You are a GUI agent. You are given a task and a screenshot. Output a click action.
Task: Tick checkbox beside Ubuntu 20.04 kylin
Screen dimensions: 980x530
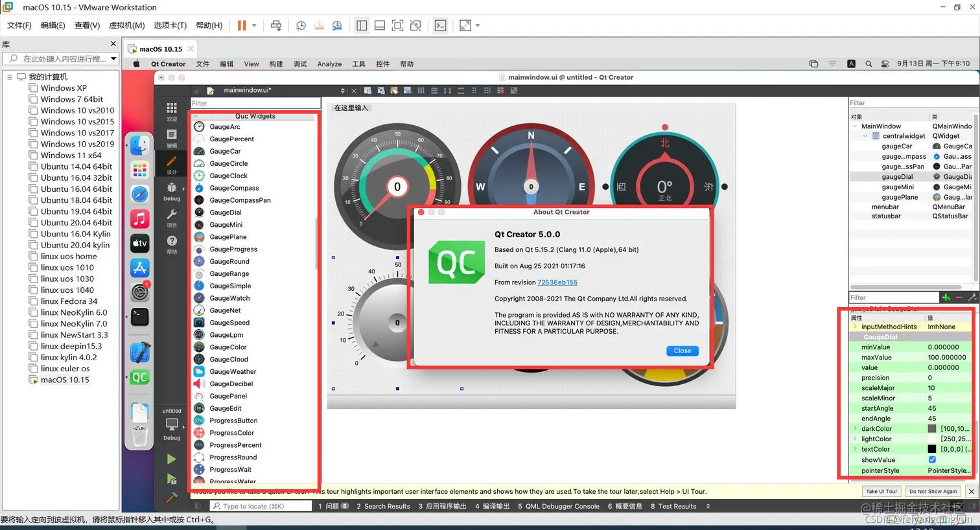[x=33, y=246]
